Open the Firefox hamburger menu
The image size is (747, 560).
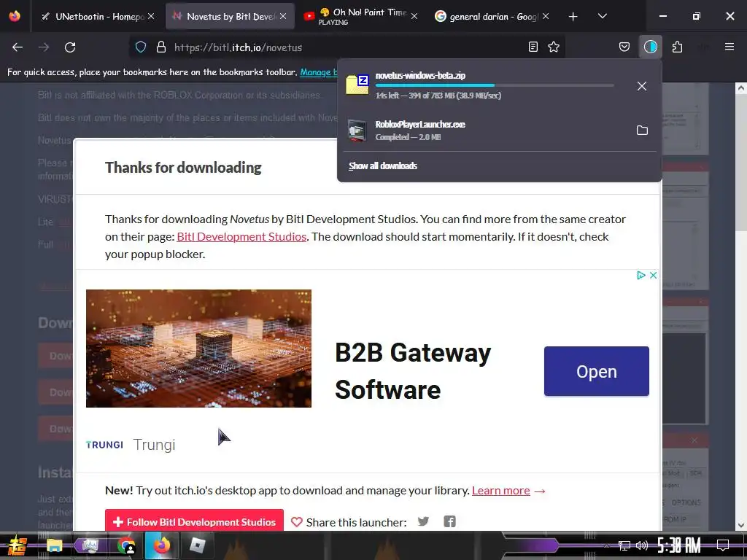point(729,47)
